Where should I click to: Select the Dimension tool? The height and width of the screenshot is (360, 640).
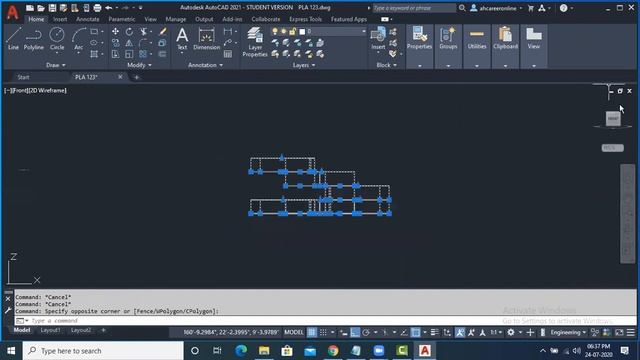coord(207,39)
